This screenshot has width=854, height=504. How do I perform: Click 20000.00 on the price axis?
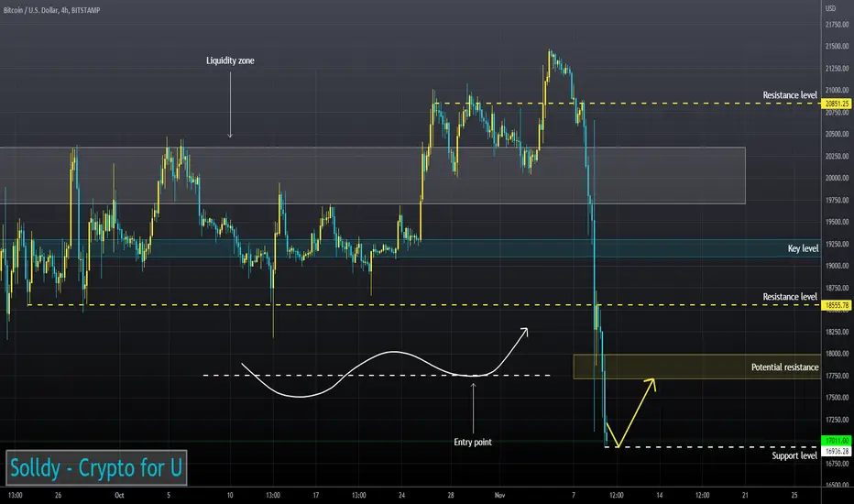tap(838, 178)
